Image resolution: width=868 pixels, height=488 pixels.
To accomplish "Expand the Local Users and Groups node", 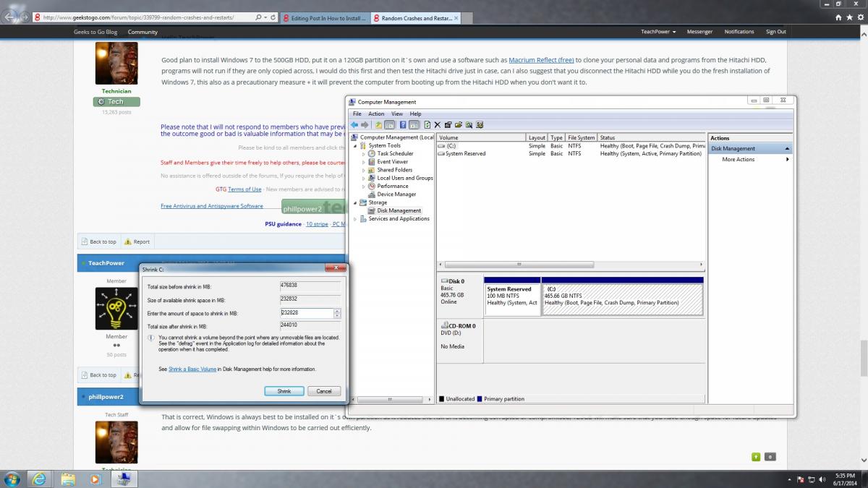I will click(x=364, y=178).
